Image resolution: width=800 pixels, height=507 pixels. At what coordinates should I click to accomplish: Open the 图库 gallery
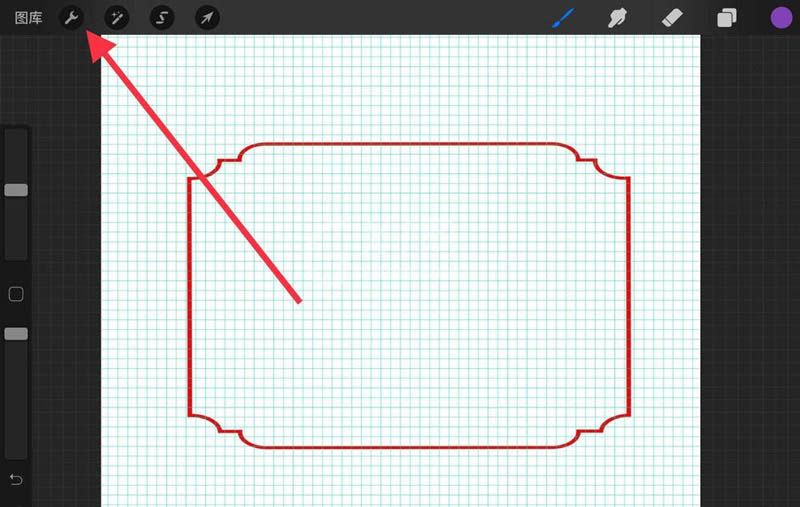point(29,18)
